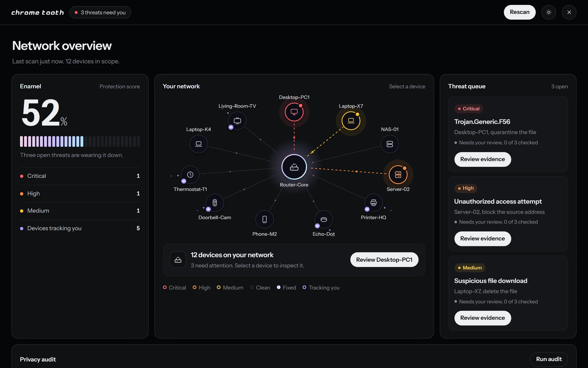This screenshot has height=368, width=588.
Task: Click the Router-Core hub icon
Action: pyautogui.click(x=294, y=167)
